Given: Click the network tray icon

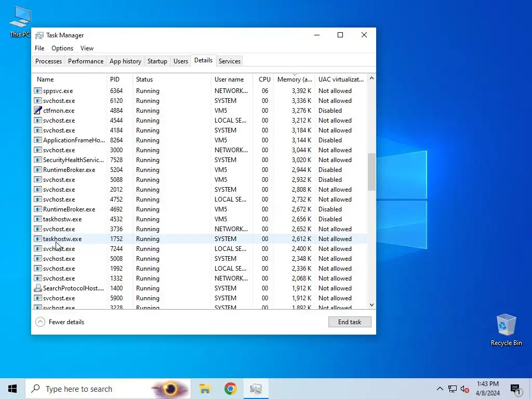Looking at the screenshot, I should 453,389.
